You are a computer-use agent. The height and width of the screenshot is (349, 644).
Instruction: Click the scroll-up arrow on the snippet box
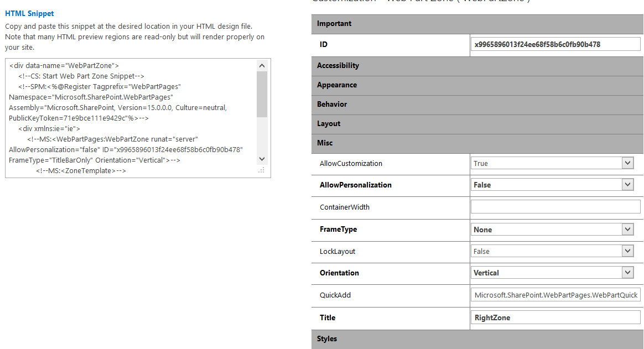[262, 65]
